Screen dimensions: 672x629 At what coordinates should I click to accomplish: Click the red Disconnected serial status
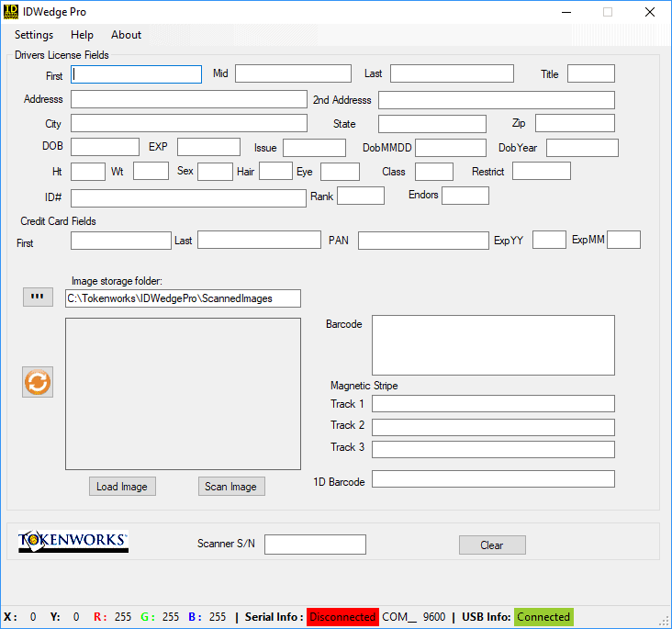coord(342,617)
